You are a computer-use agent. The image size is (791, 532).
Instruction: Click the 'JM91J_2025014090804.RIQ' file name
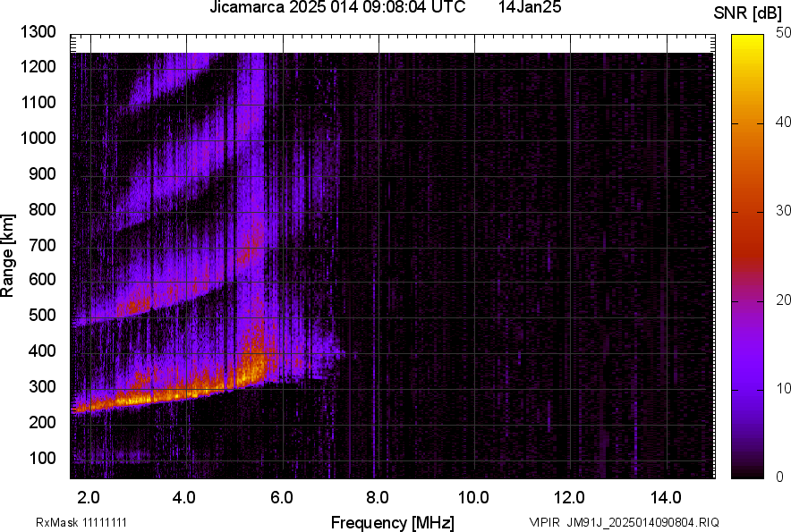click(642, 522)
